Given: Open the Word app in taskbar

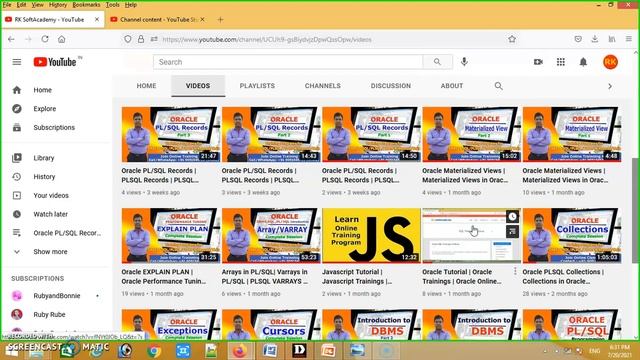Looking at the screenshot, I should coord(270,351).
